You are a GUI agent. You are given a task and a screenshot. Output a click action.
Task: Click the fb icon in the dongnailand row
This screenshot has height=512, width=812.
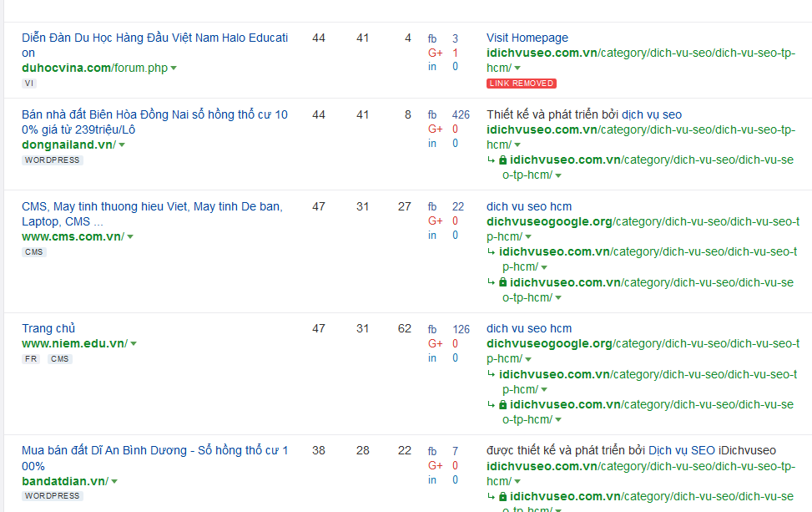click(x=432, y=115)
